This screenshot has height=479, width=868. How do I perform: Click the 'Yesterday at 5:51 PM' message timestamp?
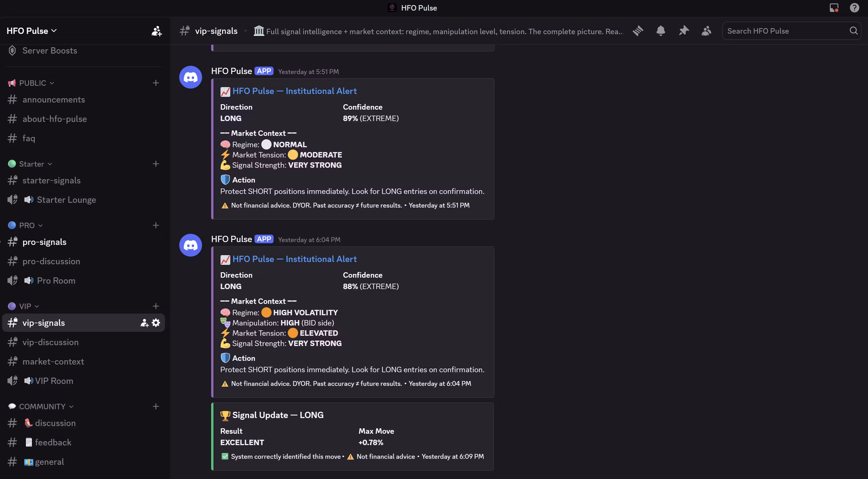click(x=308, y=72)
